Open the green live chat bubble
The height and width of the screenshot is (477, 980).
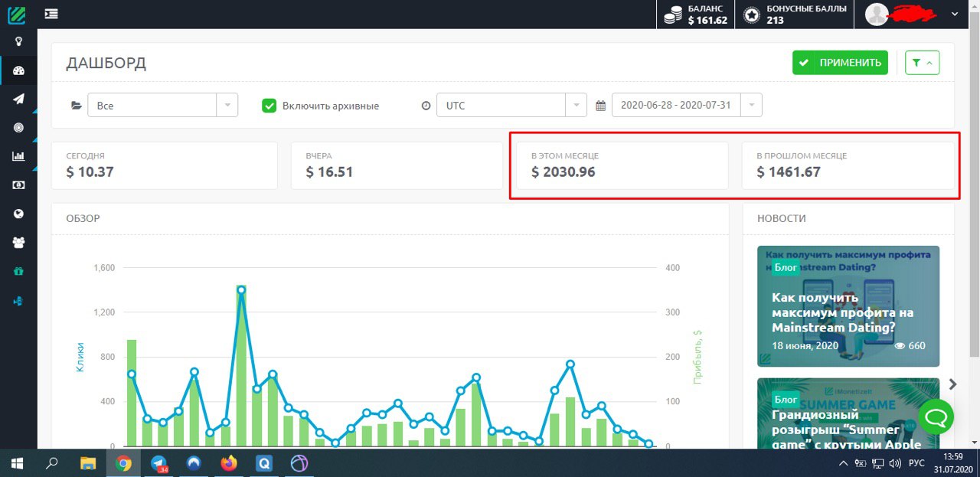click(x=936, y=417)
